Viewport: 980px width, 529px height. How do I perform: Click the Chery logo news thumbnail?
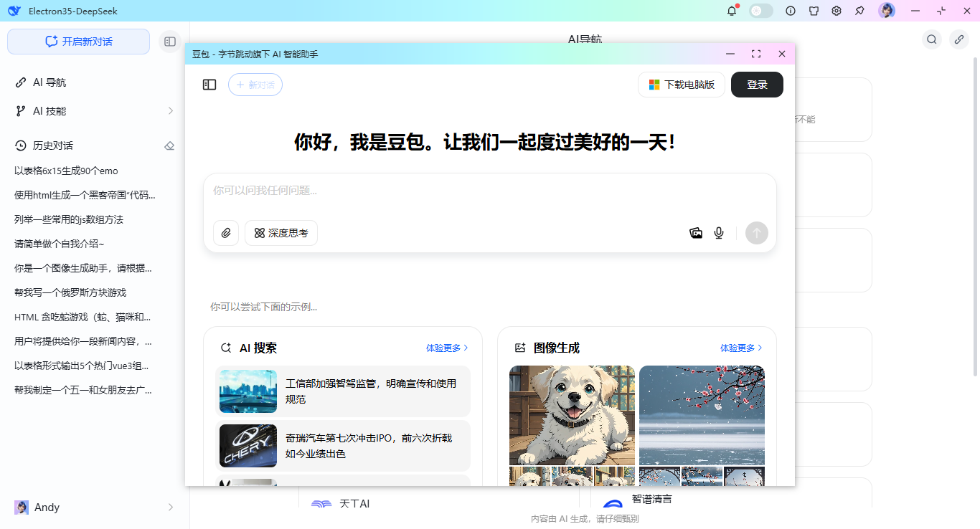pyautogui.click(x=248, y=446)
